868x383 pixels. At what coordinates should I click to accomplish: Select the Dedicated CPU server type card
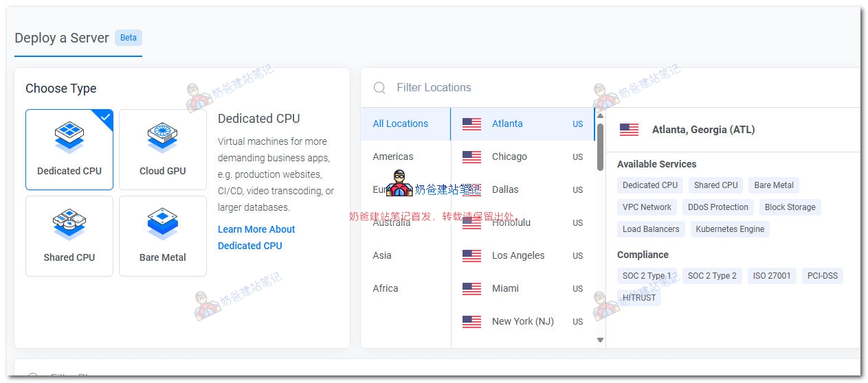coord(69,149)
